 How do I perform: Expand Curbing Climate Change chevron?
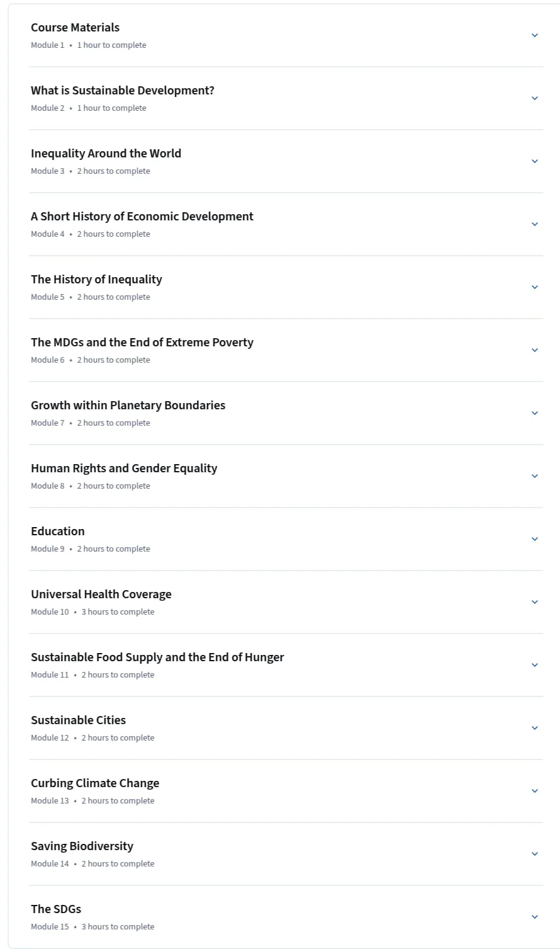(x=535, y=791)
